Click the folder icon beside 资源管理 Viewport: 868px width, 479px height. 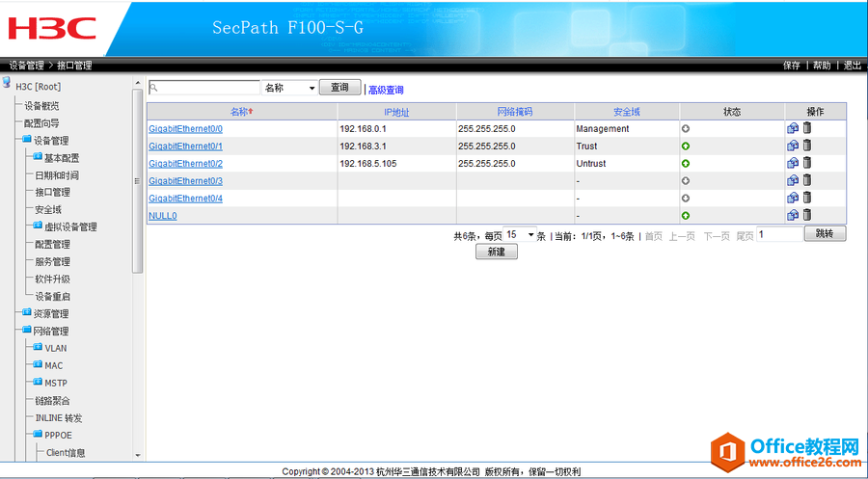coord(27,312)
